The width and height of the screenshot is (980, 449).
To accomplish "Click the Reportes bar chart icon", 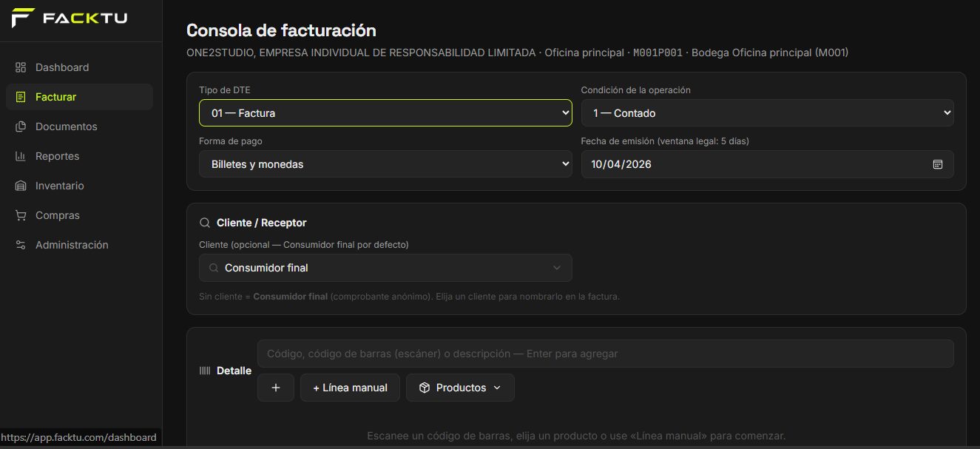I will (x=21, y=156).
